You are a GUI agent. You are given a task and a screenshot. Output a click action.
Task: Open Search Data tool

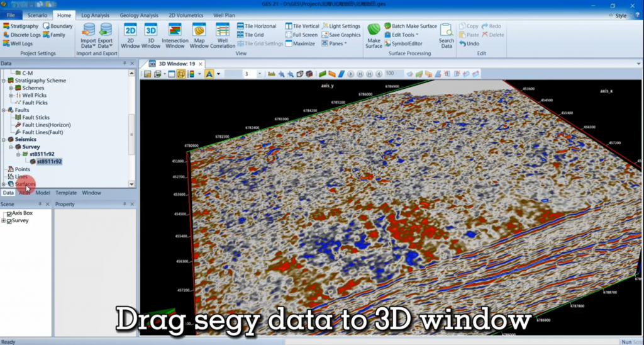point(446,35)
